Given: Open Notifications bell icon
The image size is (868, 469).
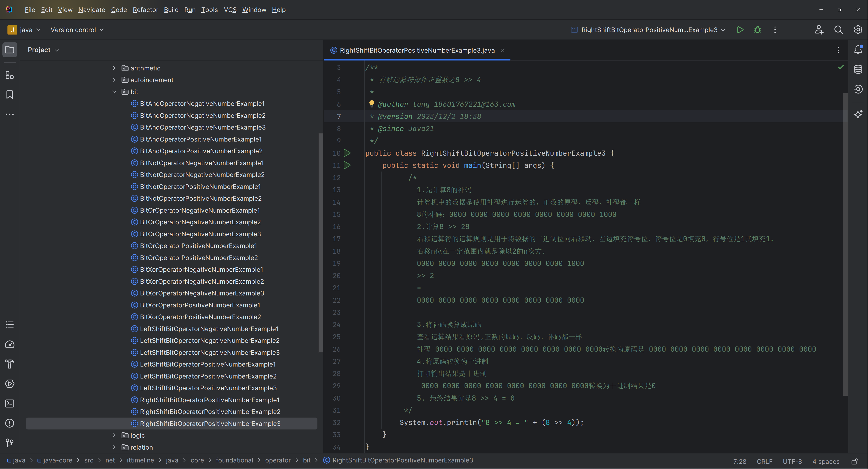Looking at the screenshot, I should [858, 49].
